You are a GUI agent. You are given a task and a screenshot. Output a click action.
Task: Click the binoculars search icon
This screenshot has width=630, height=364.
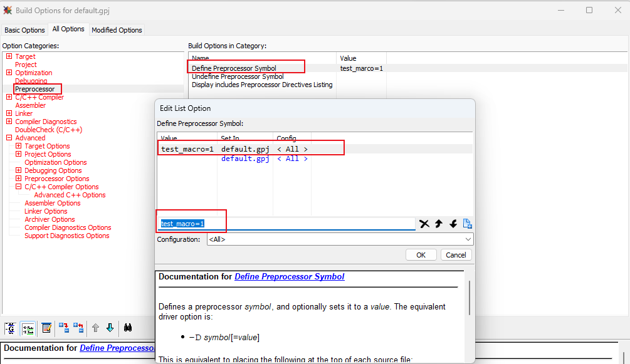click(x=128, y=328)
